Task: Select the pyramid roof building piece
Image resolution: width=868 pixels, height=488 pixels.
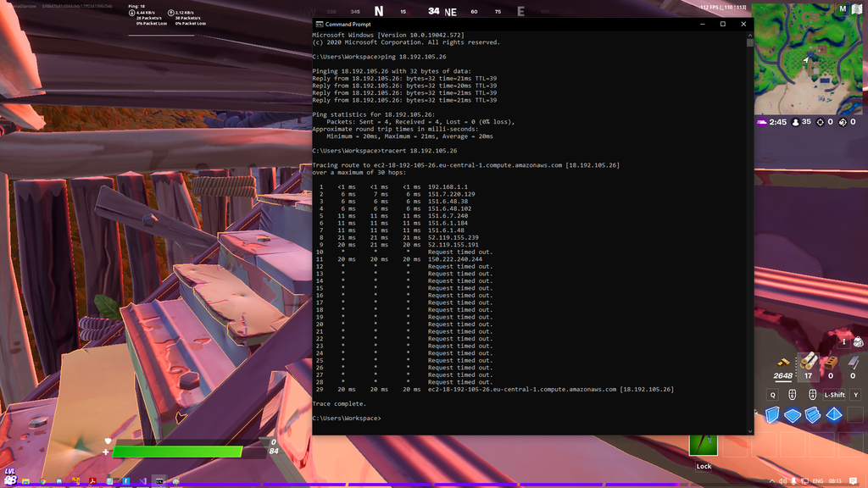Action: coord(834,415)
